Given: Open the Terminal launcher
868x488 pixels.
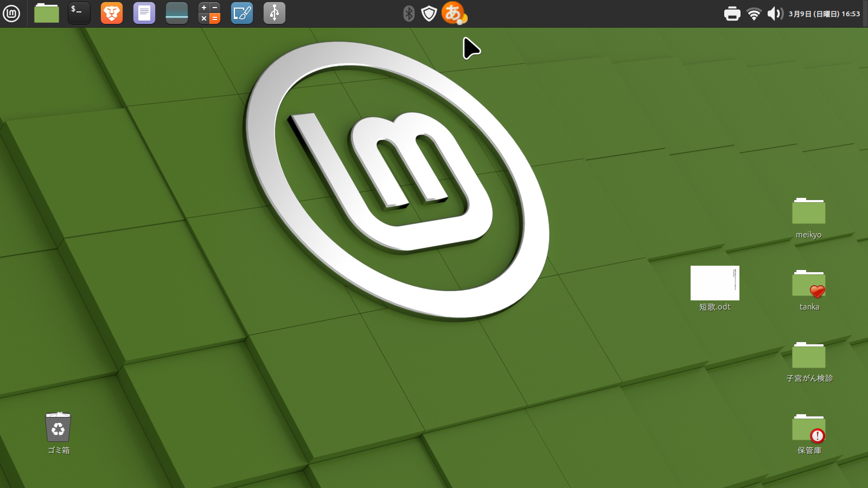Looking at the screenshot, I should [79, 13].
